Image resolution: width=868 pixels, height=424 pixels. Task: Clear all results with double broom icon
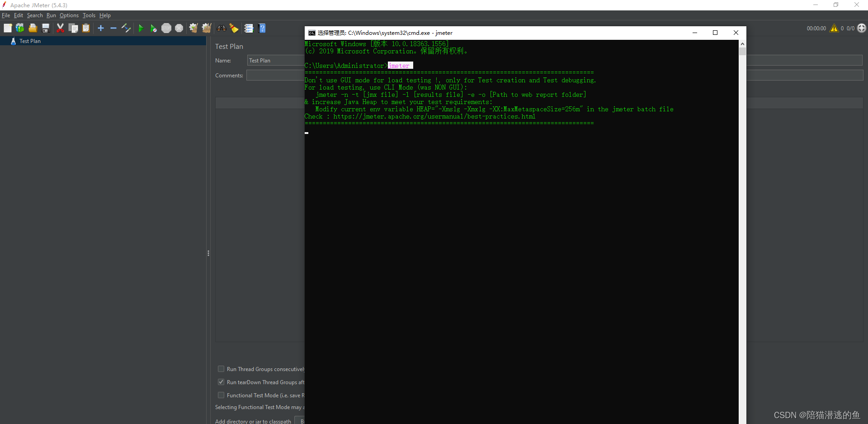207,28
